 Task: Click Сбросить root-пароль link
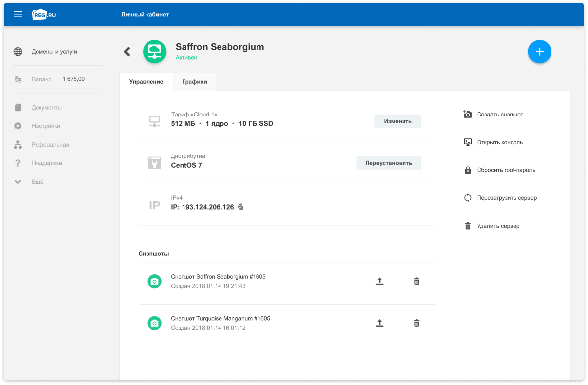[506, 170]
